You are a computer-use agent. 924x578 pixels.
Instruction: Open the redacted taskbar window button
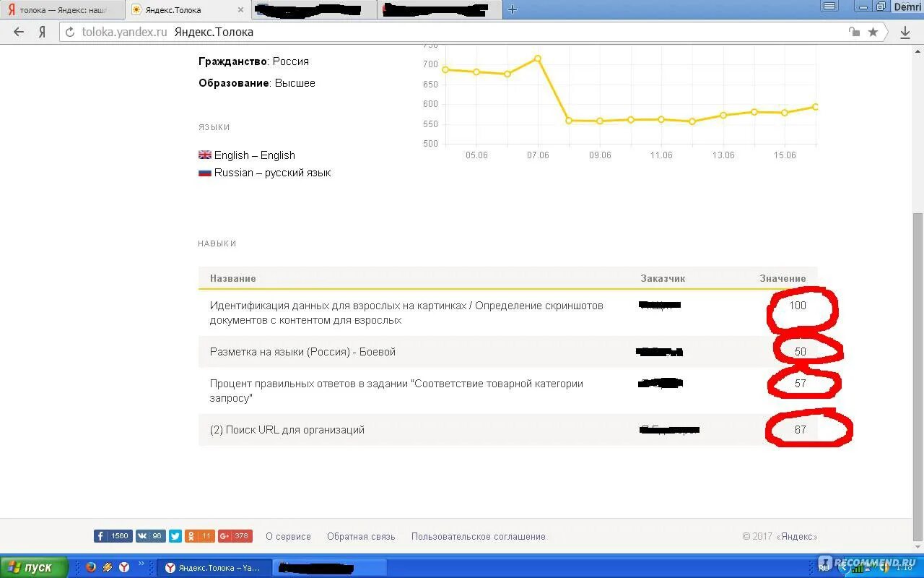click(x=331, y=567)
